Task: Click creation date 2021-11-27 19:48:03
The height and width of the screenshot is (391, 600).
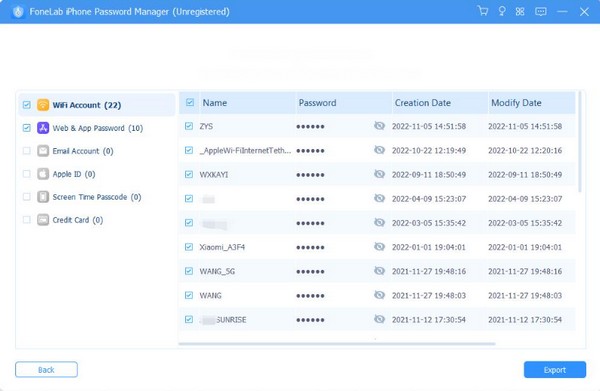Action: [x=429, y=295]
